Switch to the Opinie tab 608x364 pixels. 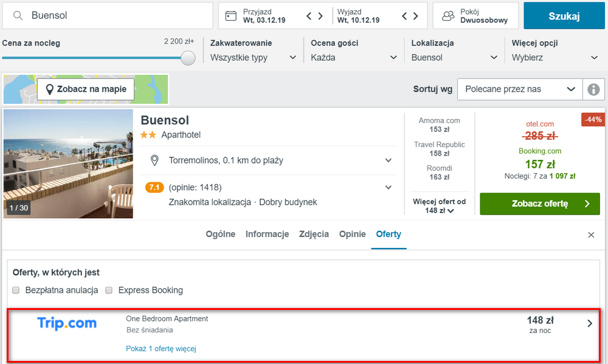click(x=352, y=234)
